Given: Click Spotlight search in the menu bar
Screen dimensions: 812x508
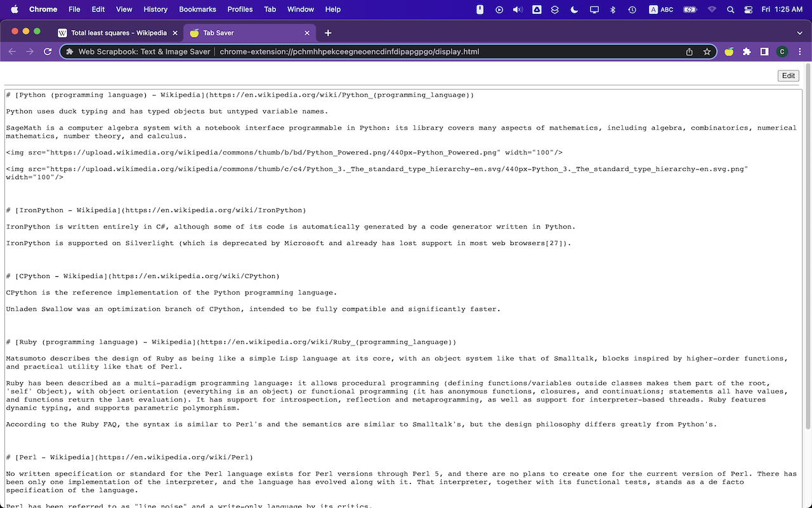Looking at the screenshot, I should click(x=730, y=10).
